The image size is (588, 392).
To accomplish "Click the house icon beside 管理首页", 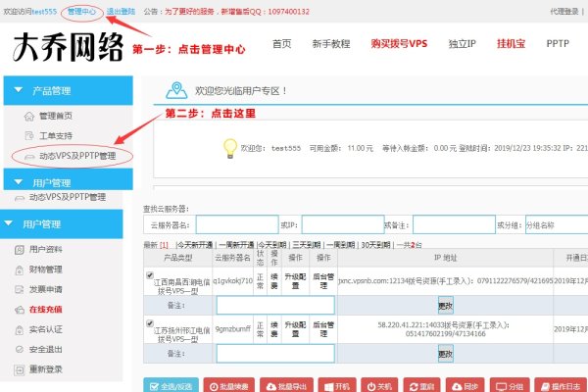I will click(x=28, y=117).
